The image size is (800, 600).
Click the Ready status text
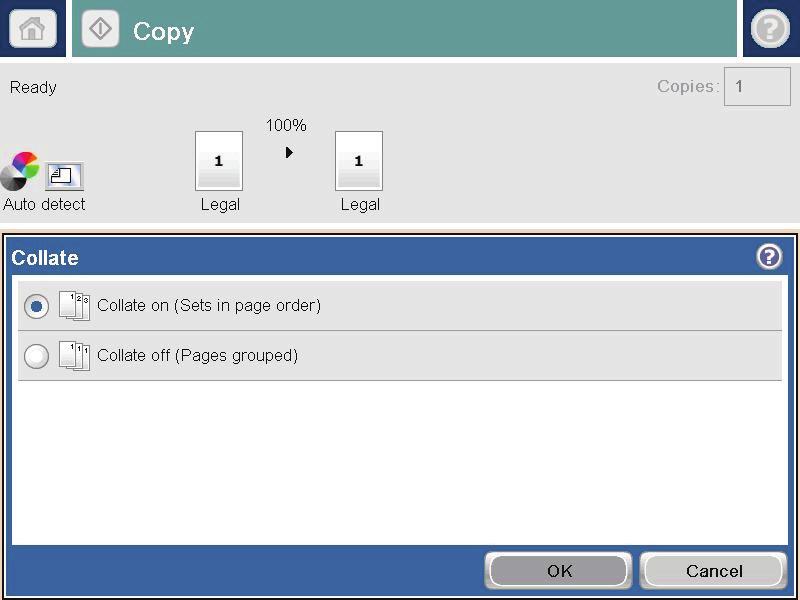coord(33,87)
